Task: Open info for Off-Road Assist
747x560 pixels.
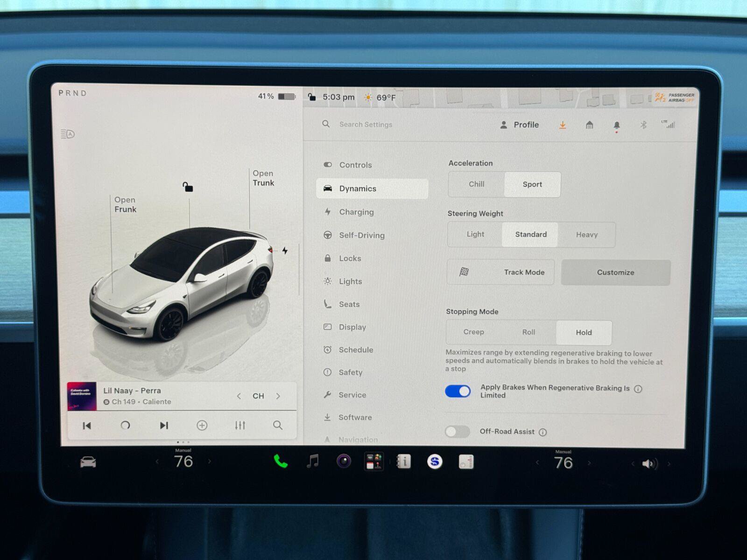Action: tap(543, 432)
